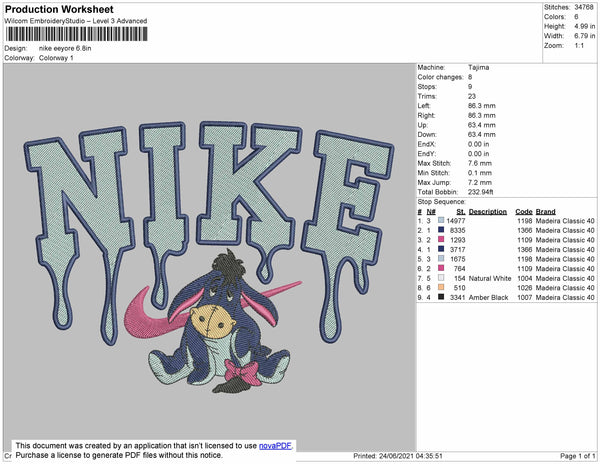
Task: Select stop 4 navy swatch with 3717 stitches
Action: tap(441, 249)
